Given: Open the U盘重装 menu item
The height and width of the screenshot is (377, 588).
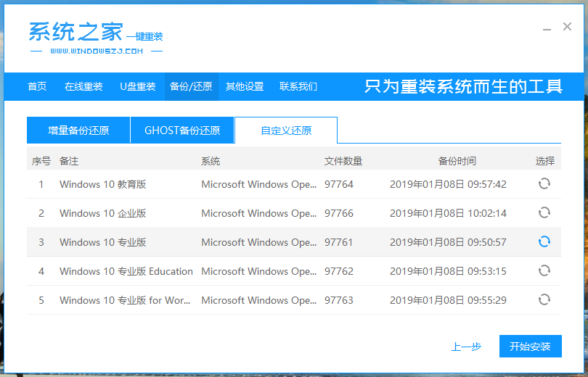Looking at the screenshot, I should tap(138, 86).
